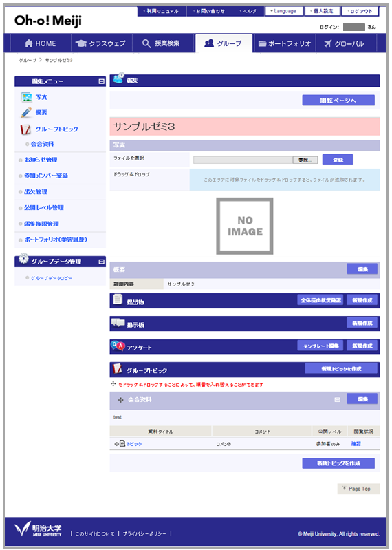Switch to the ポートフォリオ tab

tap(285, 43)
